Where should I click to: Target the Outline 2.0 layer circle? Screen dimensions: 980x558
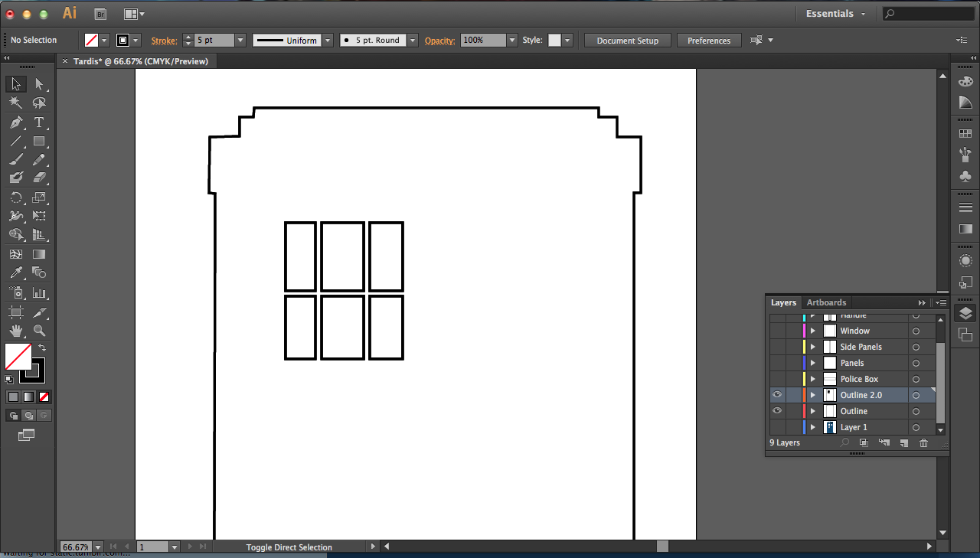916,395
